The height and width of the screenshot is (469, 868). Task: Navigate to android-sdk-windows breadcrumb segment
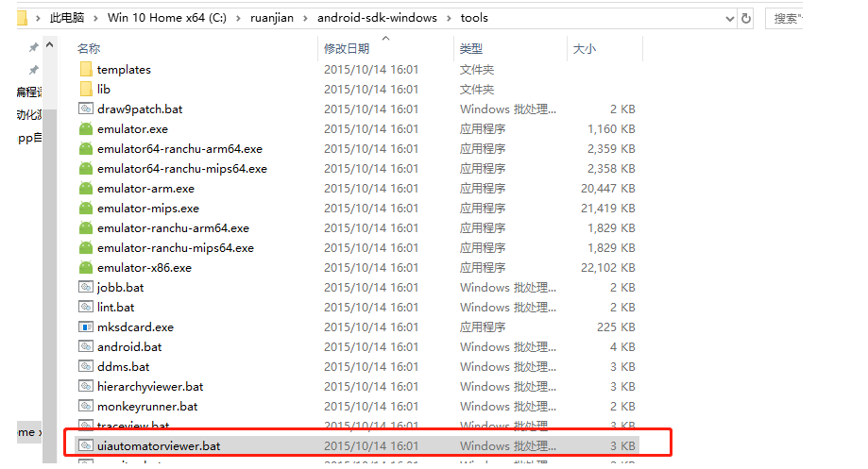tap(377, 18)
